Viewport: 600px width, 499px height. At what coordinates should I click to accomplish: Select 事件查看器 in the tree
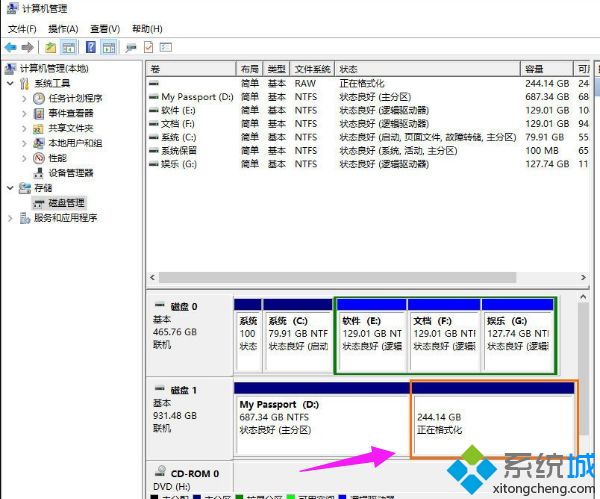[x=71, y=113]
